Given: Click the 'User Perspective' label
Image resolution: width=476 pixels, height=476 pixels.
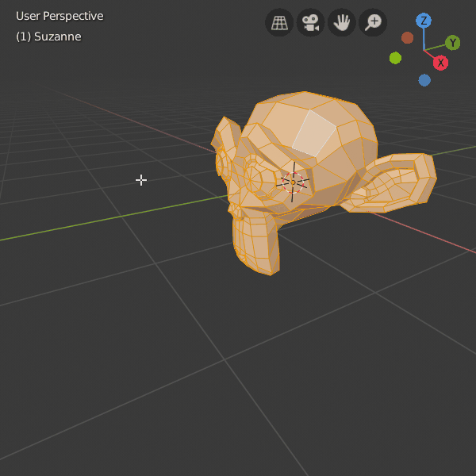Looking at the screenshot, I should [59, 16].
